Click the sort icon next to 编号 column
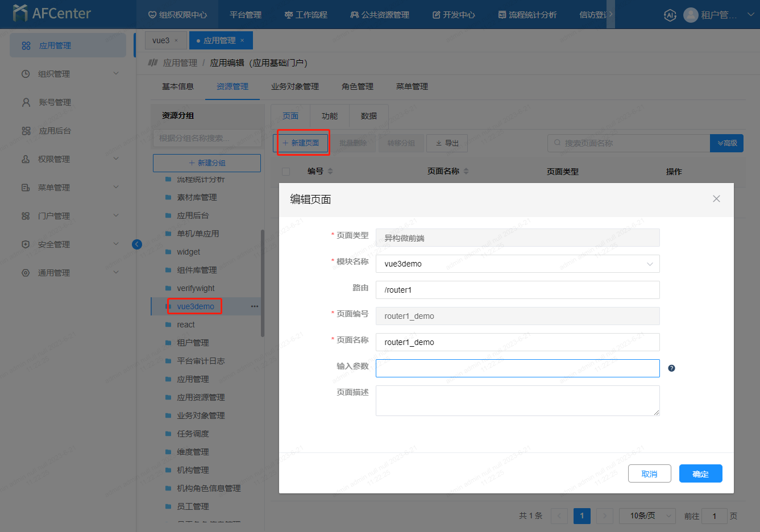The image size is (760, 532). (330, 171)
